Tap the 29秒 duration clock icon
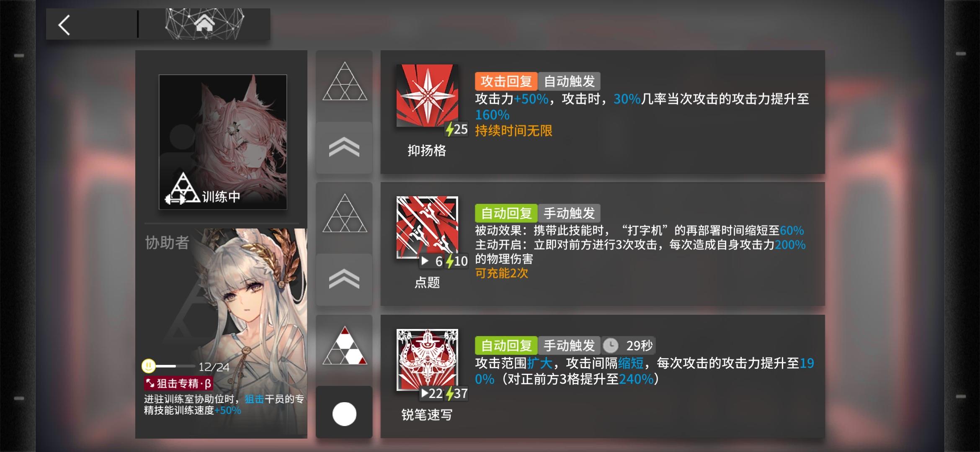980x452 pixels. tap(611, 346)
